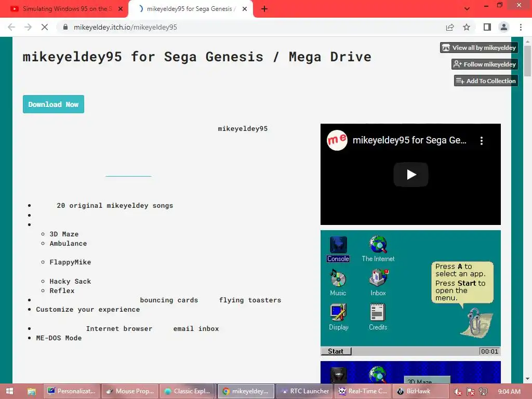Switch to Real-Time Corruptor taskbar window
Image resolution: width=532 pixels, height=399 pixels.
click(363, 391)
